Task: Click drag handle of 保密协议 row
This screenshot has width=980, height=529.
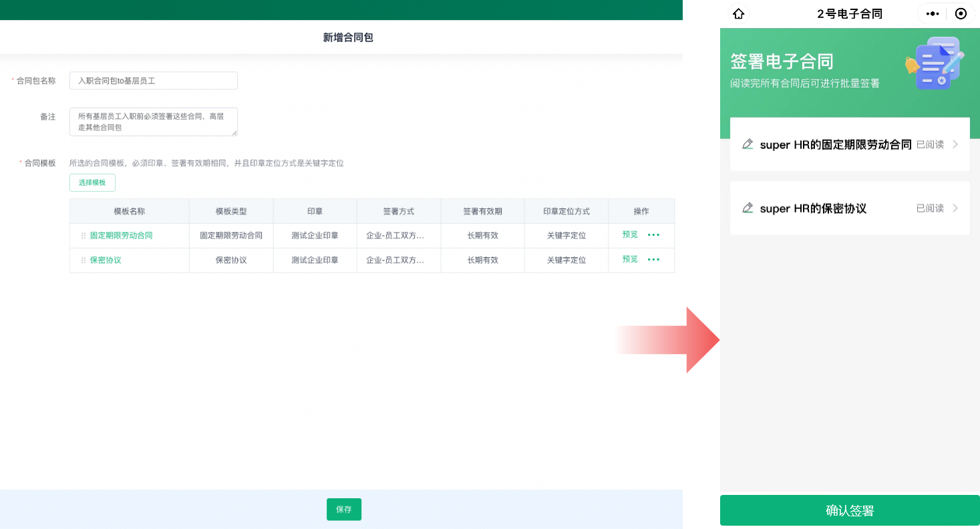Action: tap(84, 260)
